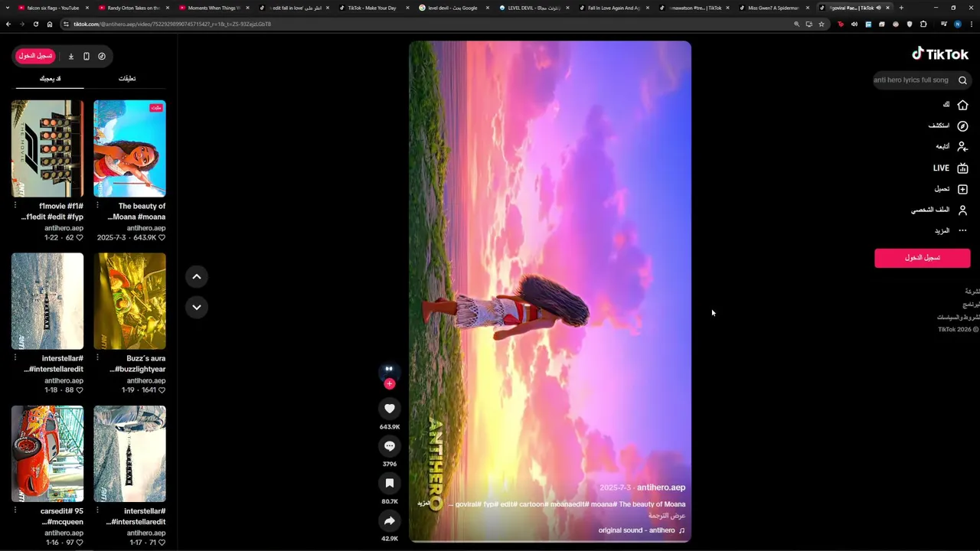The height and width of the screenshot is (551, 980).
Task: Go to next video with down chevron
Action: [x=197, y=307]
